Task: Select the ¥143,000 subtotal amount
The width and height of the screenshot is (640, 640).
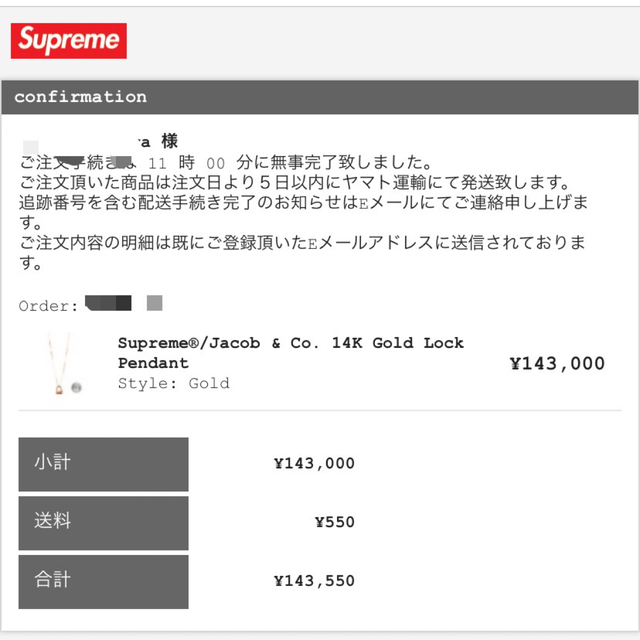Action: tap(314, 463)
